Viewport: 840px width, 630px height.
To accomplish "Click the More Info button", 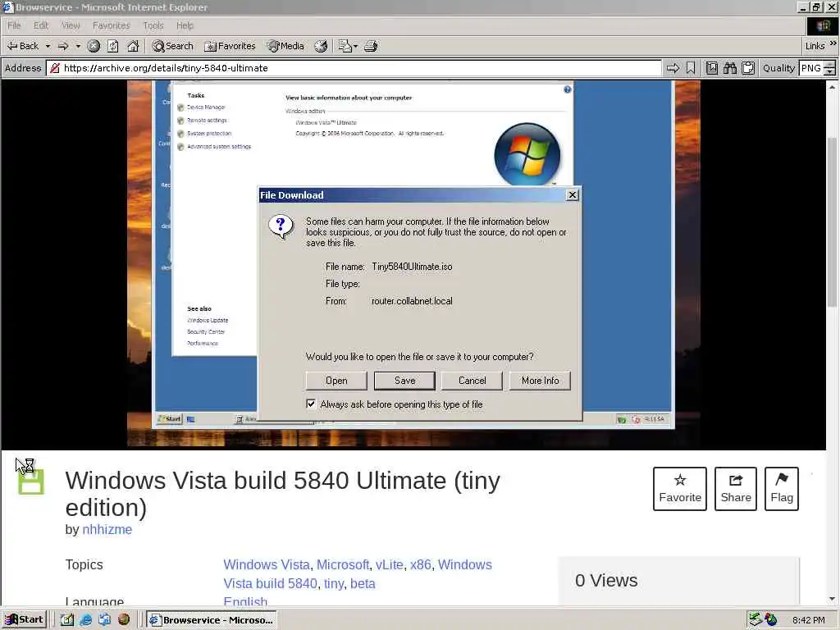I will (x=540, y=381).
